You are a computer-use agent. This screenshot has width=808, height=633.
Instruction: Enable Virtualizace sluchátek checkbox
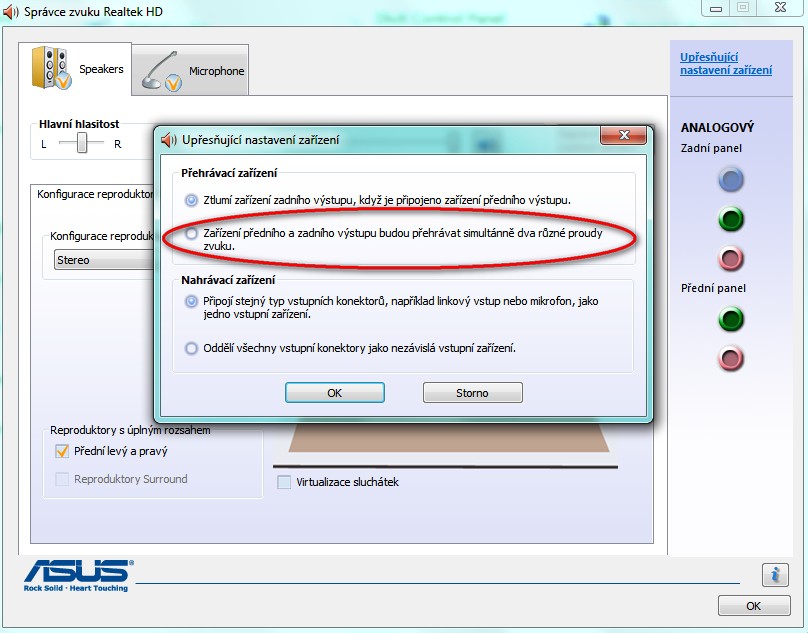[284, 482]
